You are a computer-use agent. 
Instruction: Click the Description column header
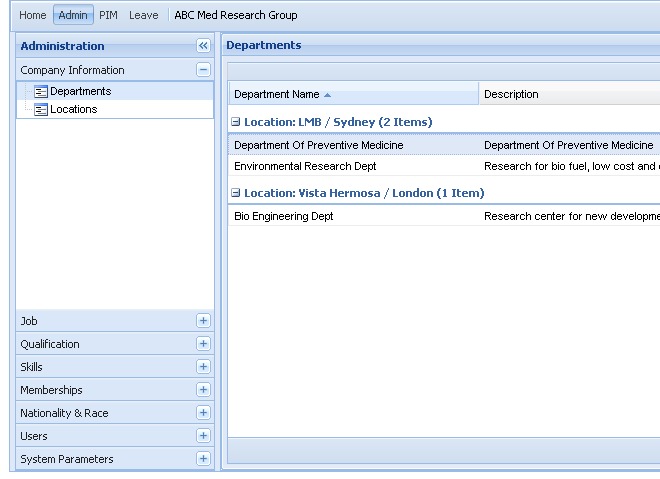[x=511, y=94]
